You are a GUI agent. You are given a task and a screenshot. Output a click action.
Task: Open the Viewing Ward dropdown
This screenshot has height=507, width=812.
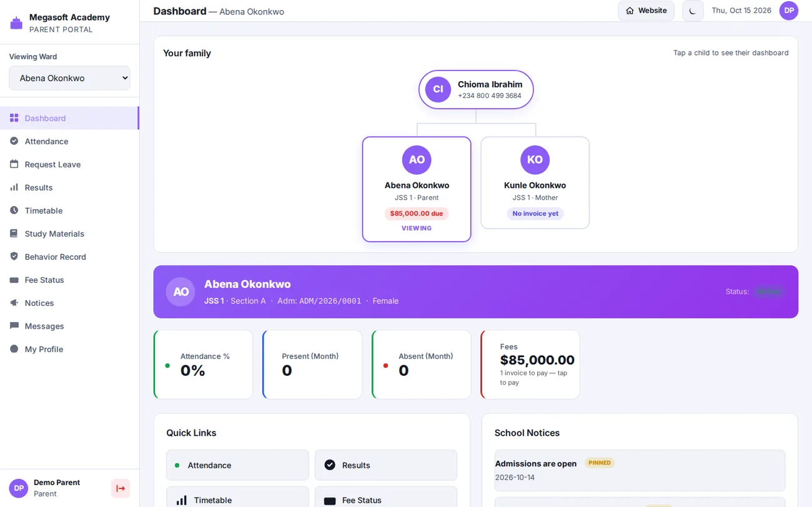pyautogui.click(x=69, y=78)
